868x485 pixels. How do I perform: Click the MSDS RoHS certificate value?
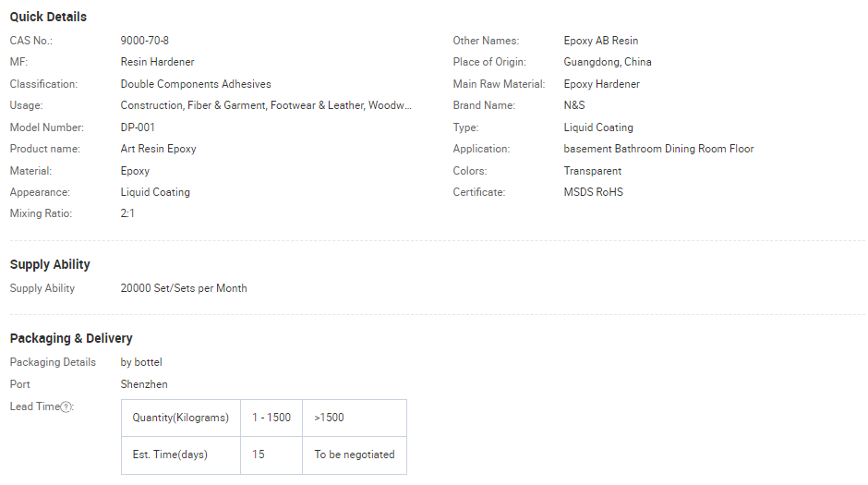click(593, 192)
